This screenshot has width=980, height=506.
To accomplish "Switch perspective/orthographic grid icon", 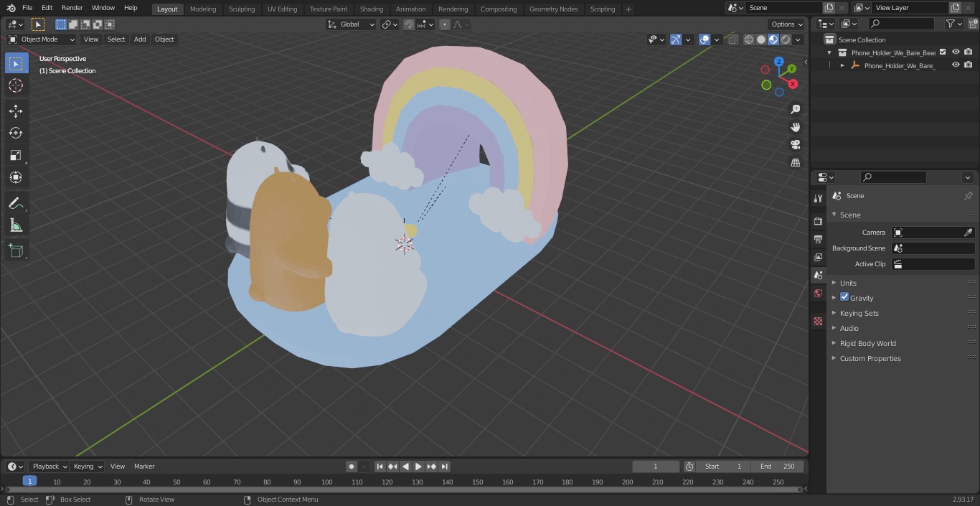I will click(x=795, y=162).
